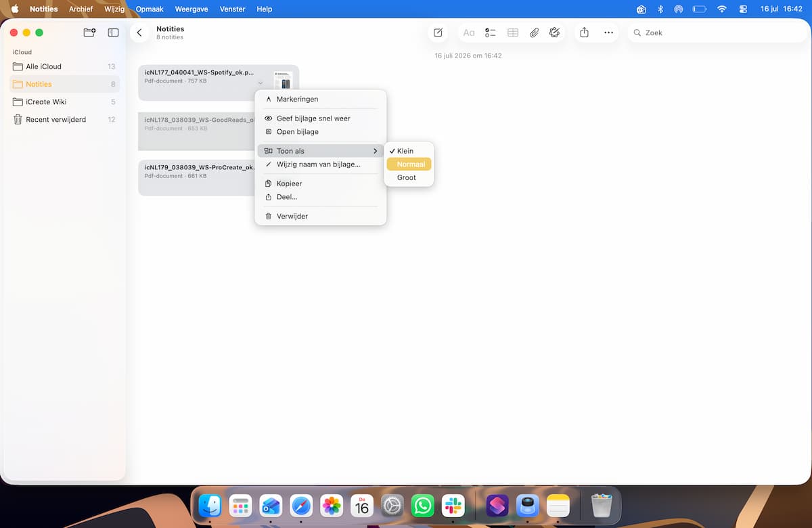The image size is (812, 528).
Task: Open dropdown chevron on Spotify attachment
Action: (x=261, y=83)
